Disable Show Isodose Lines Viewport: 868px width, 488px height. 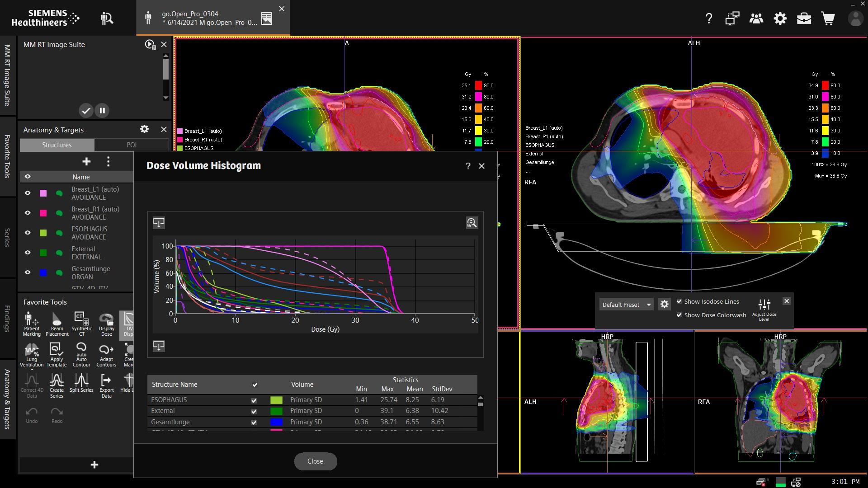point(680,301)
